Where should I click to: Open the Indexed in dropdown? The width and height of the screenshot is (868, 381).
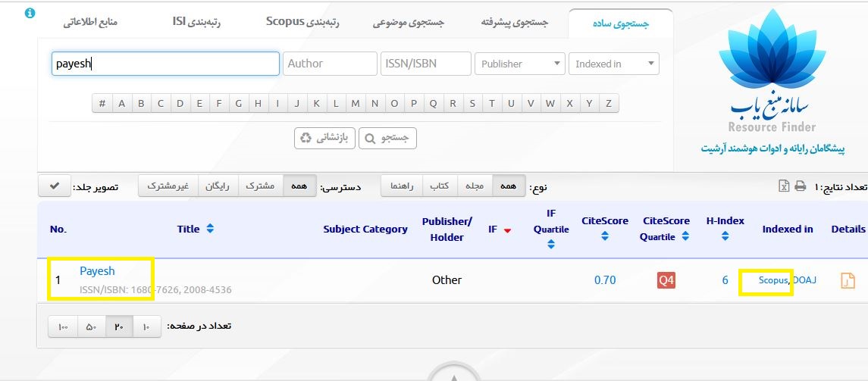click(614, 64)
